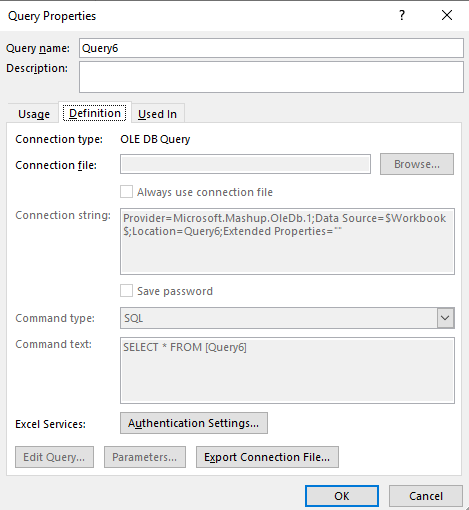Click the Command text box
469x510 pixels.
click(x=287, y=370)
